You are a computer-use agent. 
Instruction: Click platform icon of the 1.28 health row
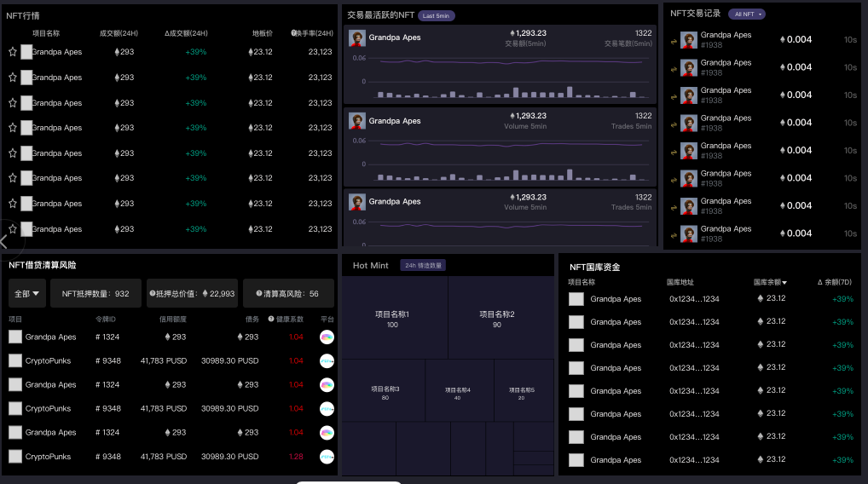click(327, 457)
